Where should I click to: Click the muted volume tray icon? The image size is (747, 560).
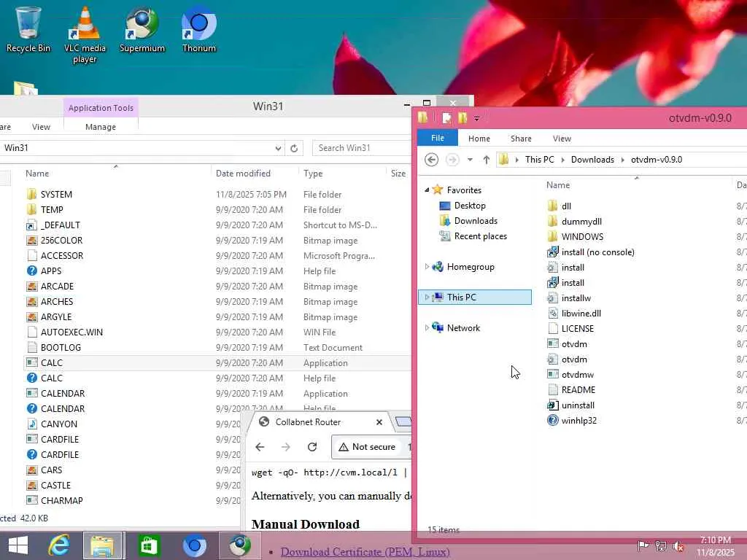[678, 547]
